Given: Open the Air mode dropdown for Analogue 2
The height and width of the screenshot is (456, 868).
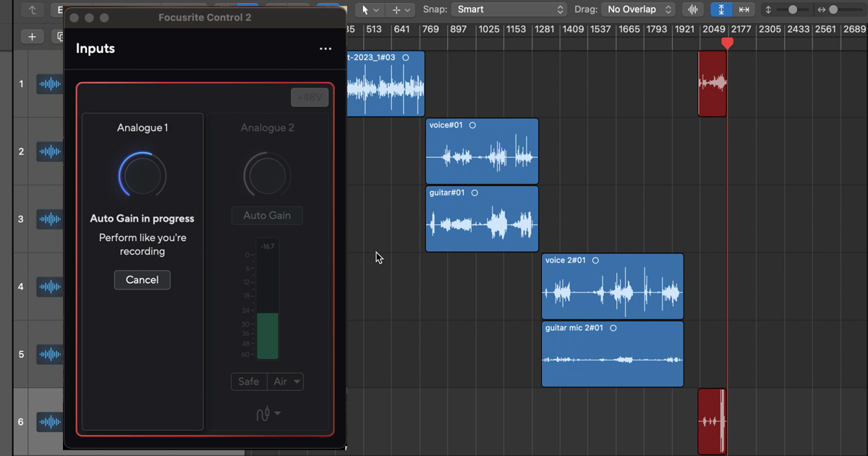Looking at the screenshot, I should coord(286,381).
